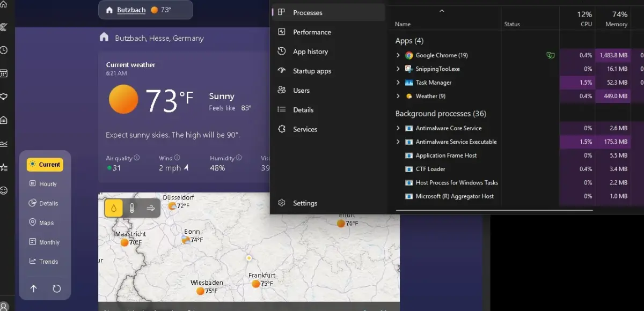Click the smiley feedback icon in Weather sidebar
Screen dimensions: 644x311
[3, 190]
